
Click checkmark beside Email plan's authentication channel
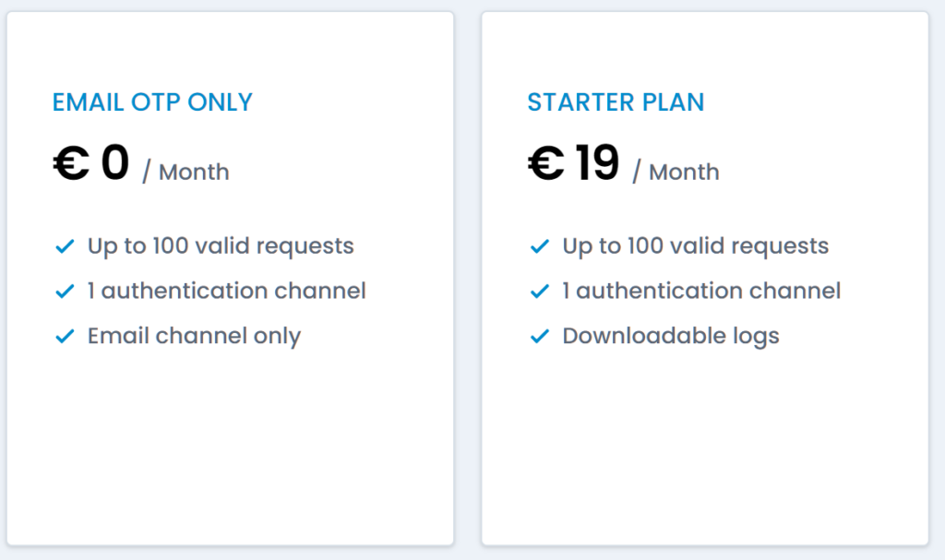click(x=65, y=292)
